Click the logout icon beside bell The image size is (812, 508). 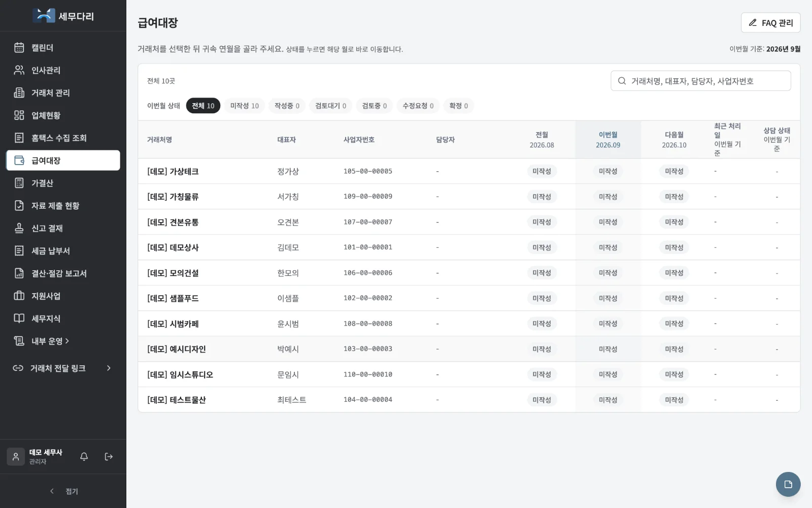pyautogui.click(x=109, y=457)
